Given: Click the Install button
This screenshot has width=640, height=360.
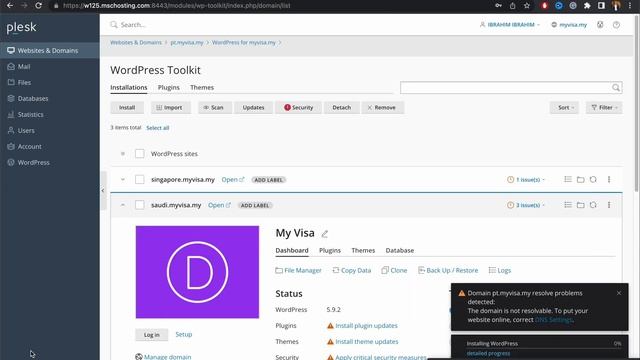Looking at the screenshot, I should [127, 107].
